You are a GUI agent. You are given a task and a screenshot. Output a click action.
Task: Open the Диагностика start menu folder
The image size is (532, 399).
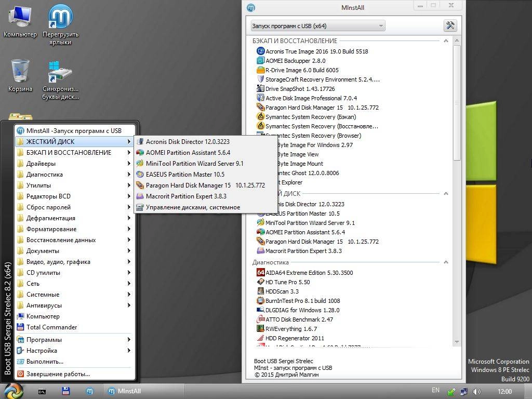pos(74,175)
